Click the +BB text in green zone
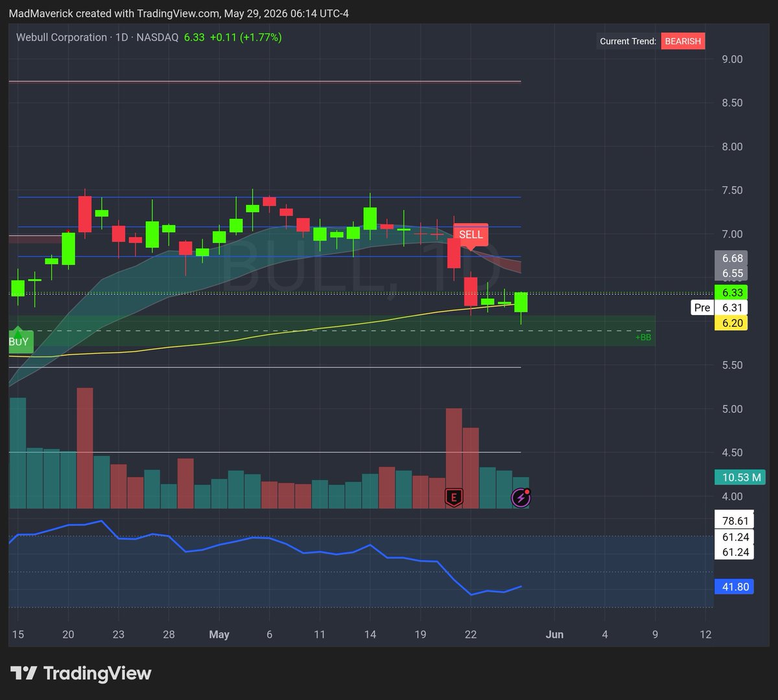The image size is (778, 700). click(643, 338)
